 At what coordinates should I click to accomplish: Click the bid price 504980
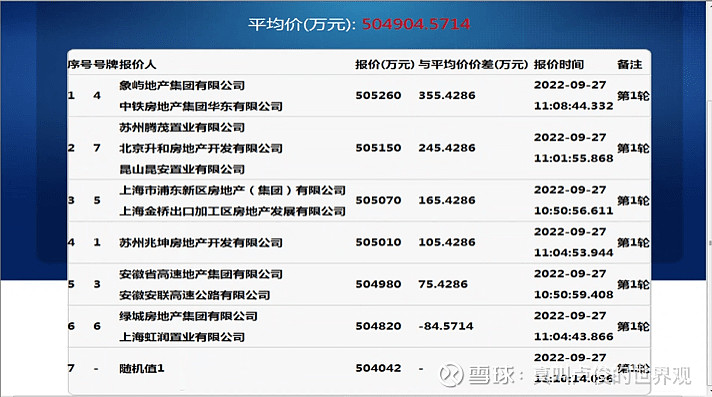coord(378,284)
